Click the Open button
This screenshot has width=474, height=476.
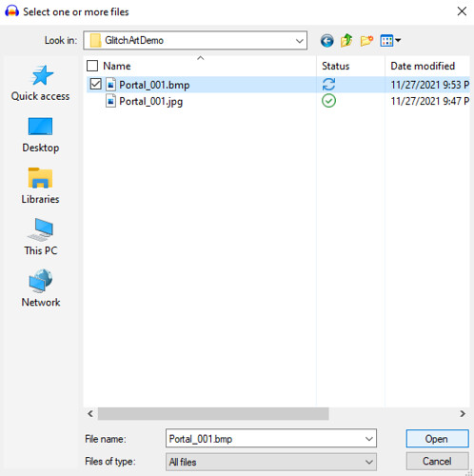point(437,439)
